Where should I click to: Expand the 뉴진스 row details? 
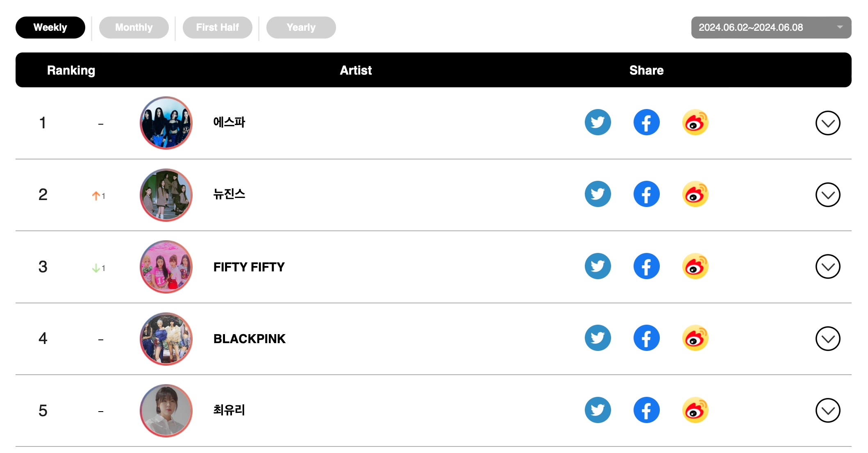(827, 195)
